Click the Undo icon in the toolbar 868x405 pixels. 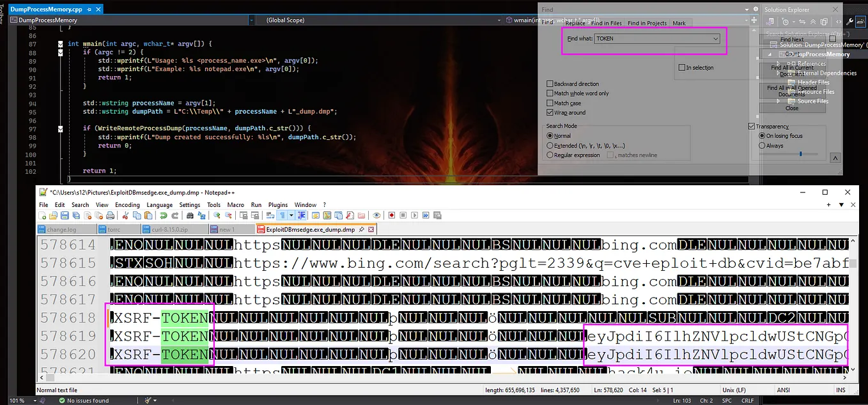click(x=163, y=214)
